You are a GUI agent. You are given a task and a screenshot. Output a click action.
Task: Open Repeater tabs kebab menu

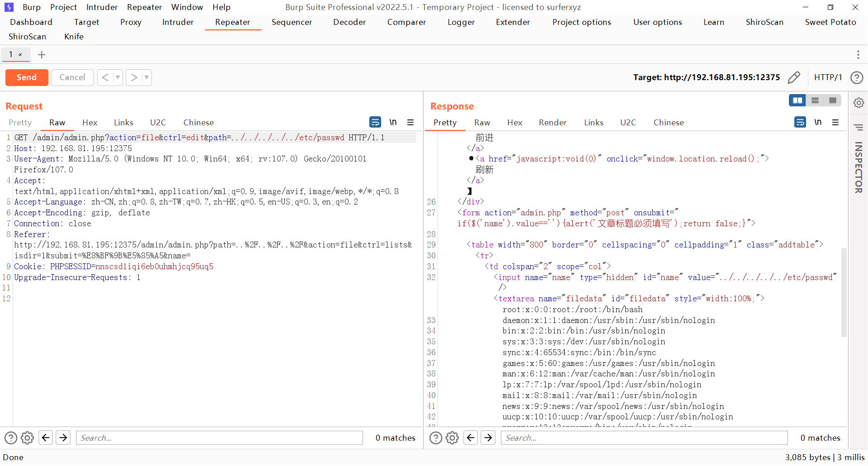pos(858,55)
